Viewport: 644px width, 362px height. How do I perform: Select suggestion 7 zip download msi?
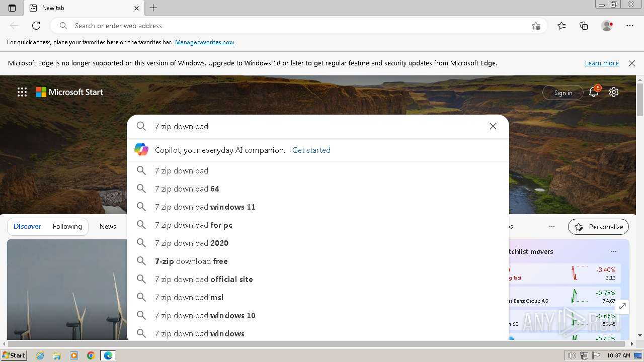[318, 297]
